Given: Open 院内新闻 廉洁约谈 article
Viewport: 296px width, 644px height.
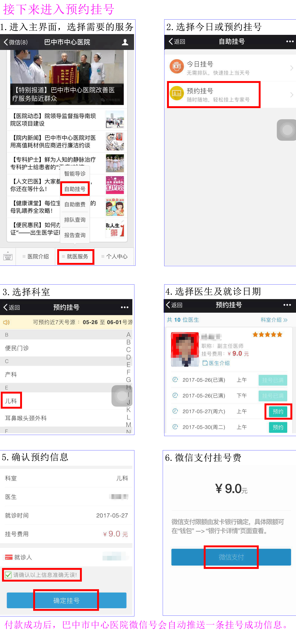Looking at the screenshot, I should [67, 141].
